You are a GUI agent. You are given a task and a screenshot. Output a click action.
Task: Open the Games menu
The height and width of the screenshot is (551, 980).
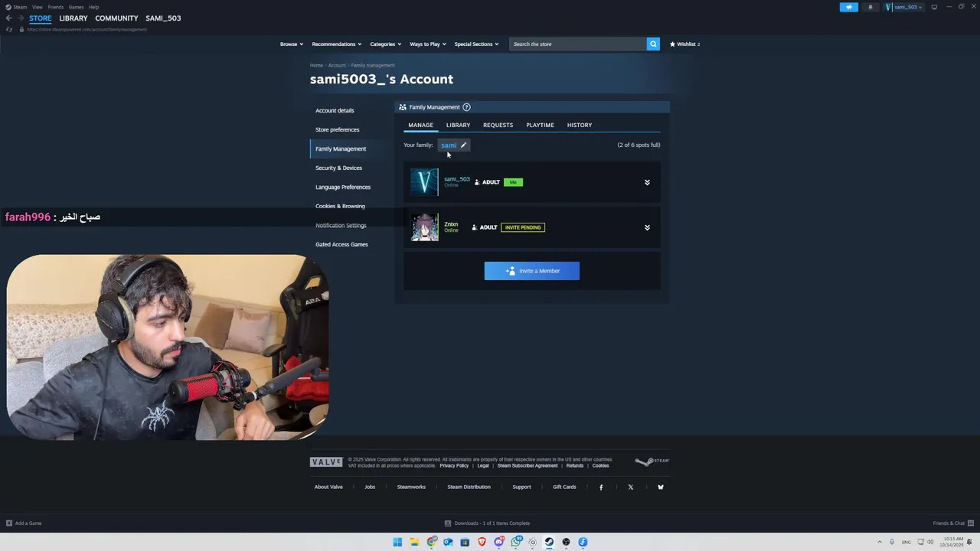[x=76, y=7]
